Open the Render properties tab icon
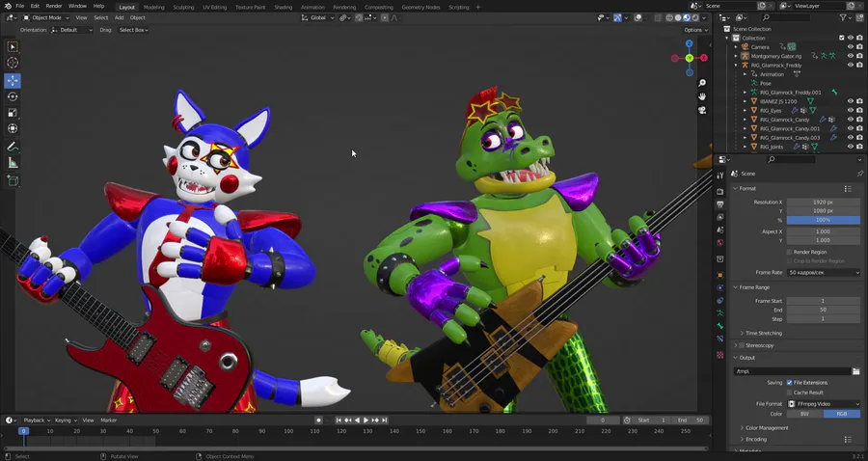Viewport: 868px width, 461px height. 720,192
